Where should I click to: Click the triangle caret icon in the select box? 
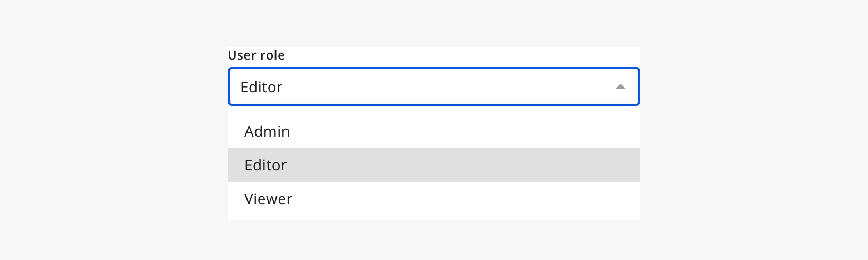pos(620,86)
